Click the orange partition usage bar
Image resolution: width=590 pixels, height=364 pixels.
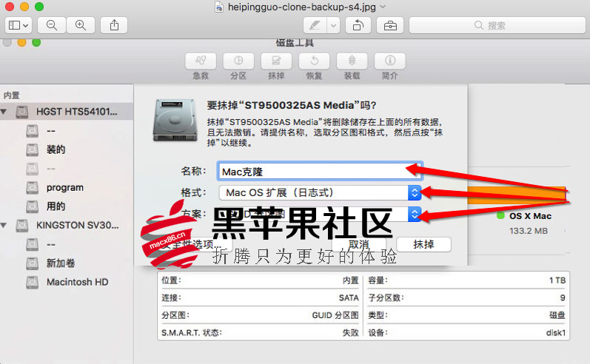tap(517, 195)
